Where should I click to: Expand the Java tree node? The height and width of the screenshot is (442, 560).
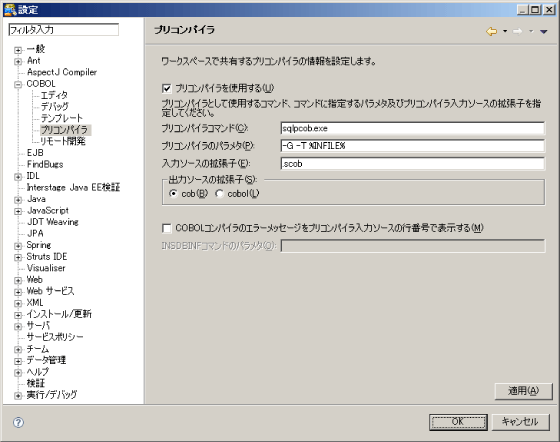point(18,200)
